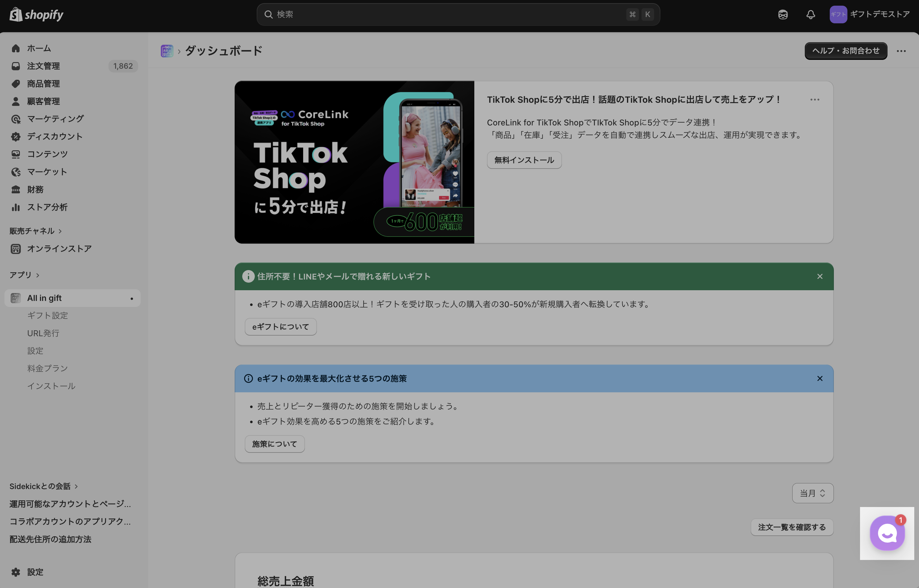Close the blue eギフト施策 banner
The image size is (919, 588).
820,378
